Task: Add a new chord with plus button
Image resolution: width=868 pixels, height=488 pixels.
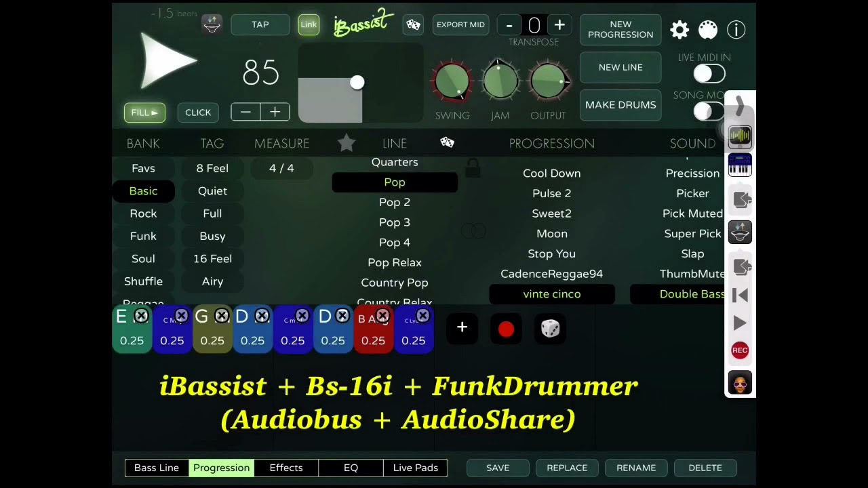Action: pyautogui.click(x=462, y=328)
